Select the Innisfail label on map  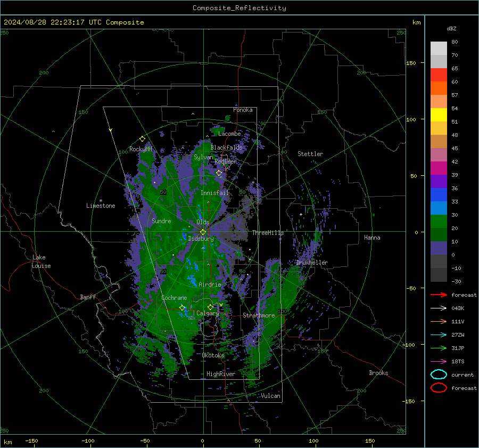tap(214, 193)
